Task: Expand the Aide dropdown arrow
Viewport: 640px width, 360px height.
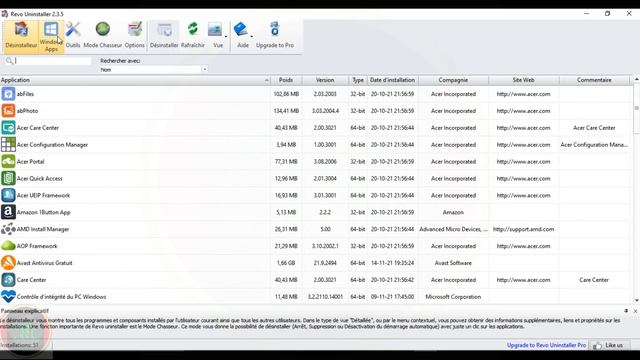Action: click(x=251, y=36)
